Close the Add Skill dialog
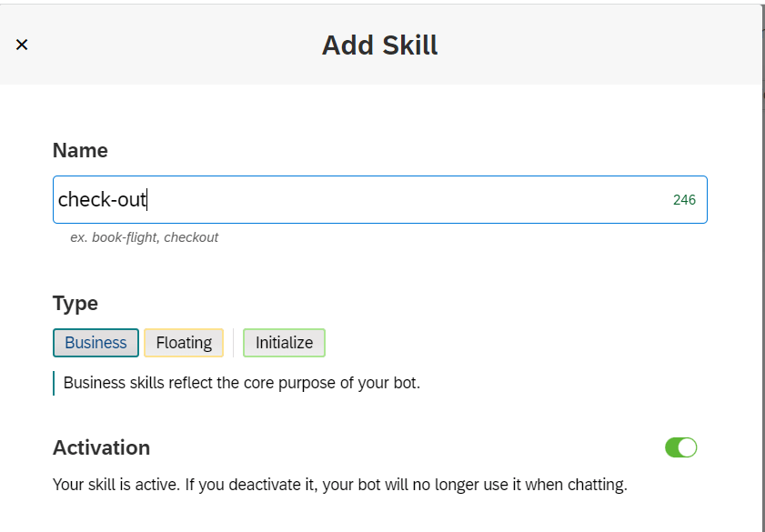 coord(22,45)
